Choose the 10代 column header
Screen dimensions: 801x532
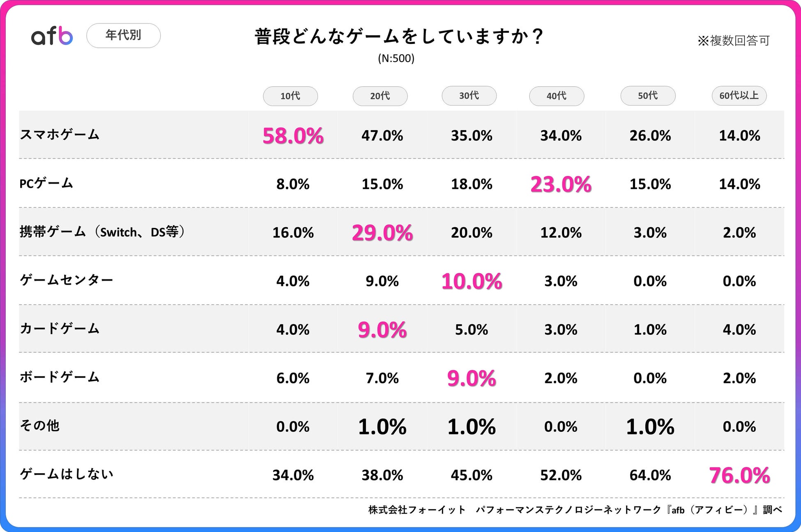click(290, 96)
